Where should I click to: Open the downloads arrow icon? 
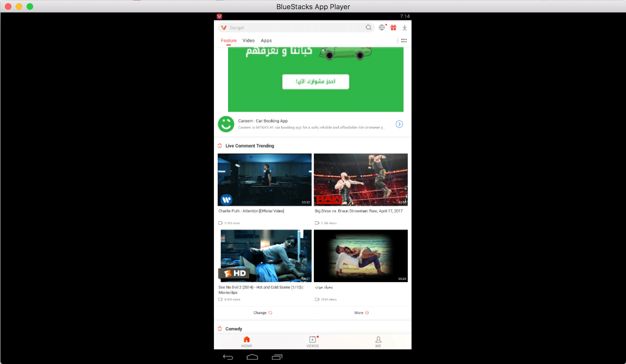pos(404,27)
